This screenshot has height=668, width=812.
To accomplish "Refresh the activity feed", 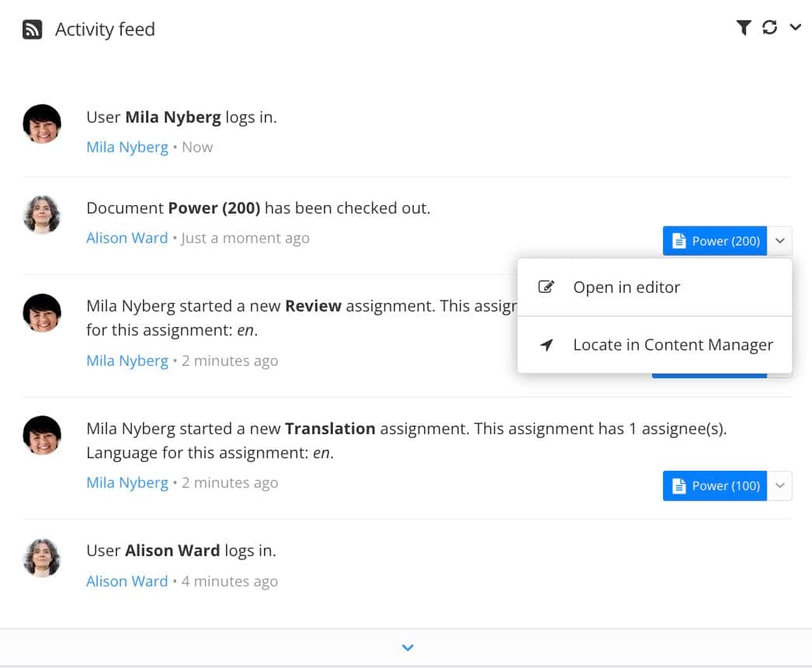I will point(769,28).
